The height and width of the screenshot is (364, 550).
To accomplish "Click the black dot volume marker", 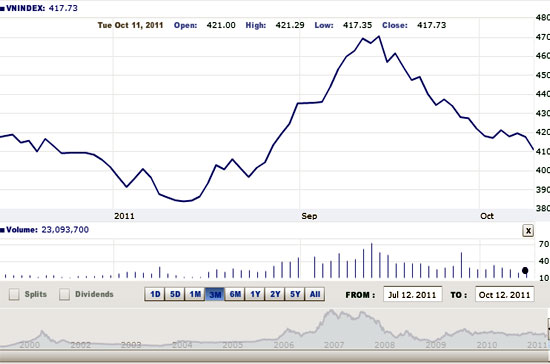I will pos(525,270).
